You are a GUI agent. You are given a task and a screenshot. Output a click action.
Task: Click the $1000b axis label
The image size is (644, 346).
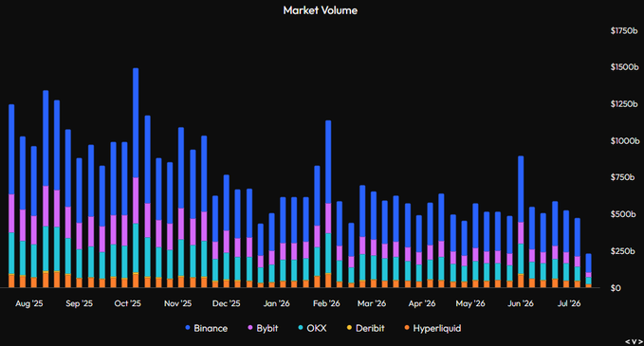625,141
